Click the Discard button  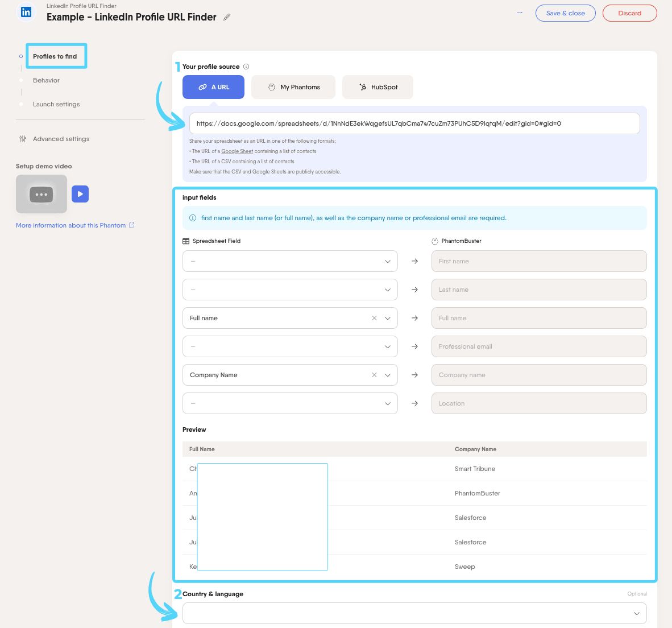point(629,13)
